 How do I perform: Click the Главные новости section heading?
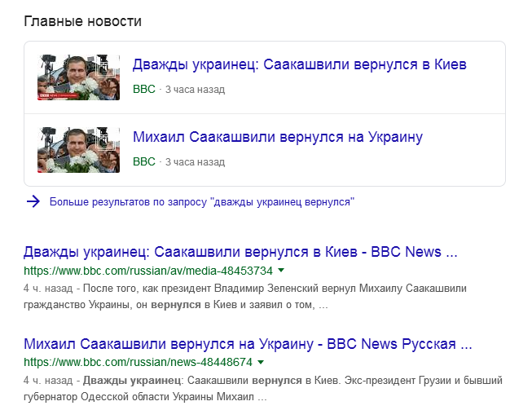[x=83, y=21]
